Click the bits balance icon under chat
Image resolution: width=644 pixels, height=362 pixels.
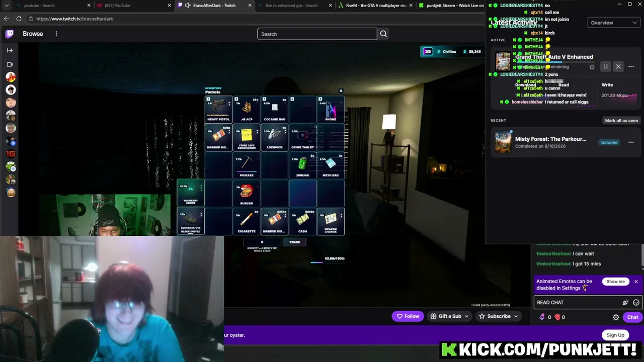[x=542, y=317]
